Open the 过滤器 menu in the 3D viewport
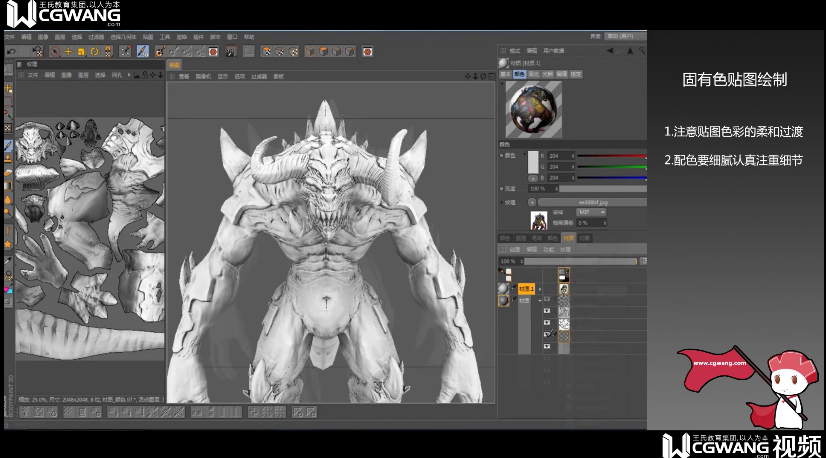This screenshot has width=826, height=458. tap(259, 76)
